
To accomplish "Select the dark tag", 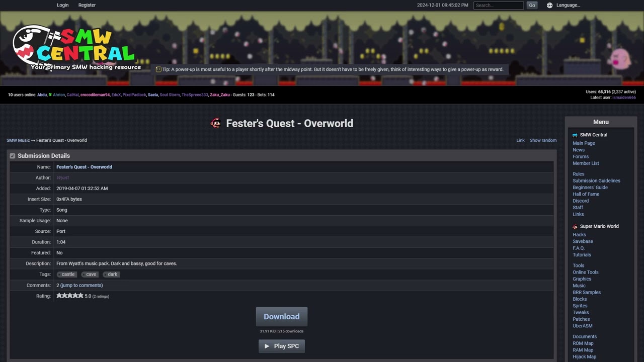I will (x=112, y=275).
